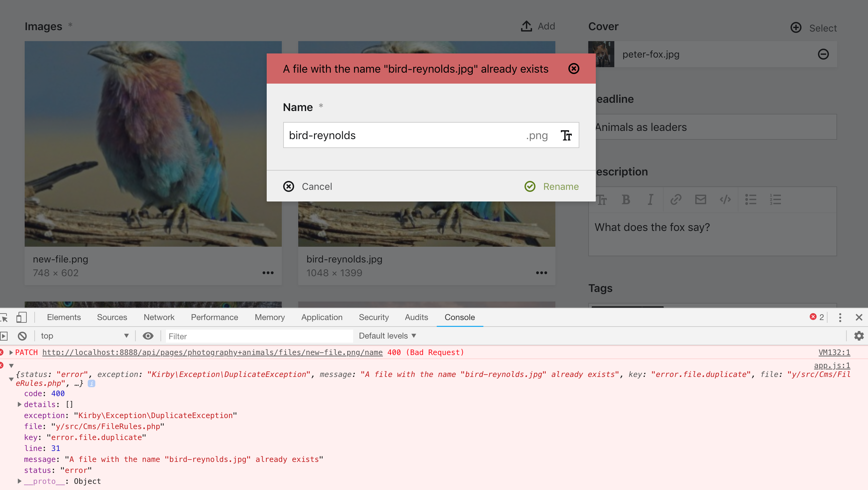Toggle device emulation mode in DevTools
Viewport: 868px width, 490px height.
(x=22, y=318)
